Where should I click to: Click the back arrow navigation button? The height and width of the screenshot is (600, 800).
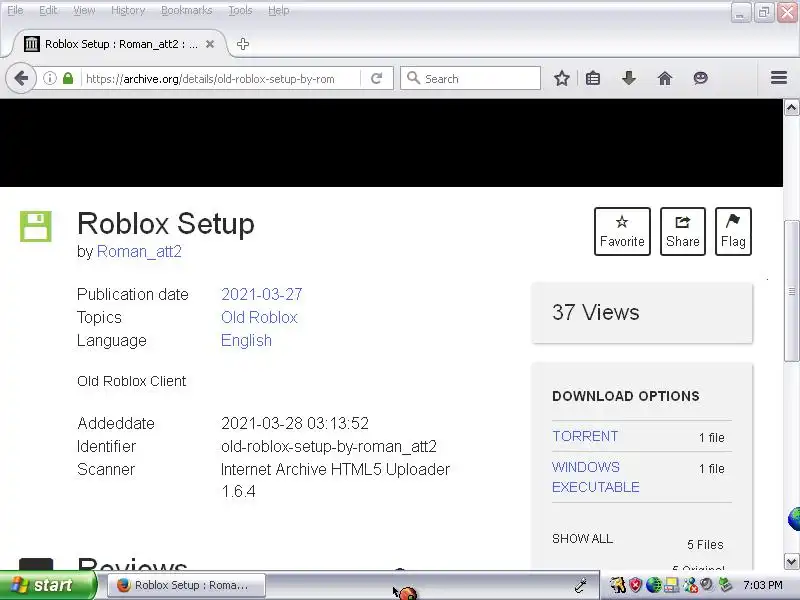21,79
